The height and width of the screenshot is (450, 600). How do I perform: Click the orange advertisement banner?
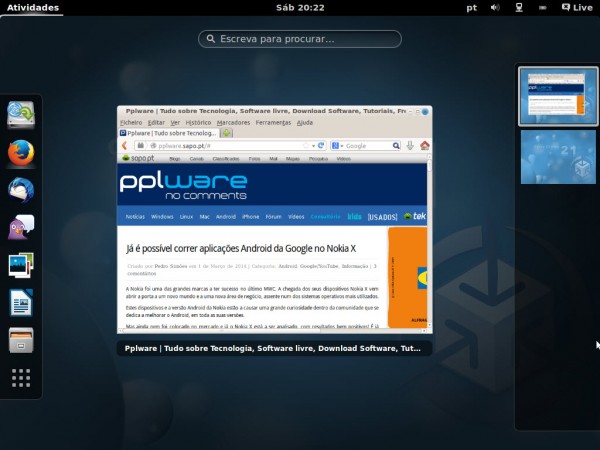tap(407, 277)
